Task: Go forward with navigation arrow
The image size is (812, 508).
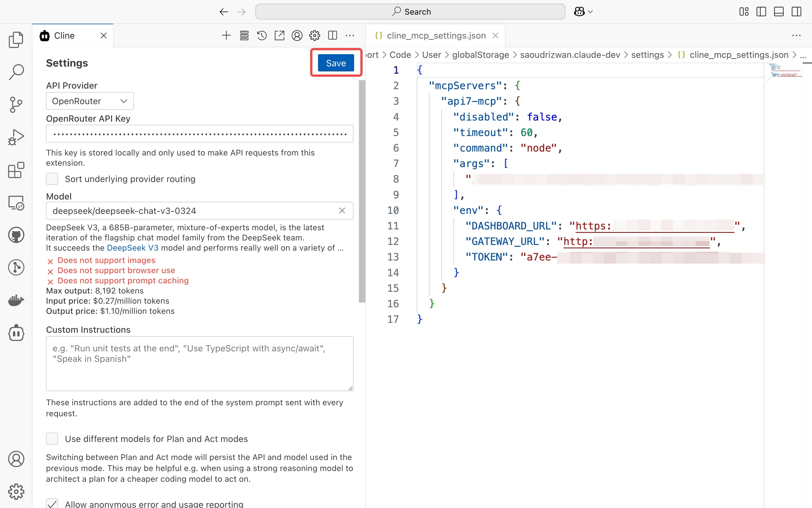Action: pyautogui.click(x=241, y=12)
